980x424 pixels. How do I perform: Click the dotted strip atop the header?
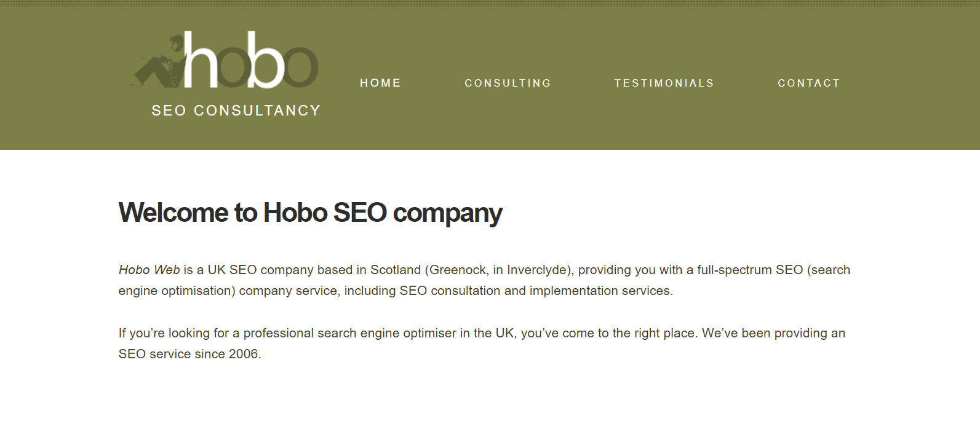tap(490, 3)
